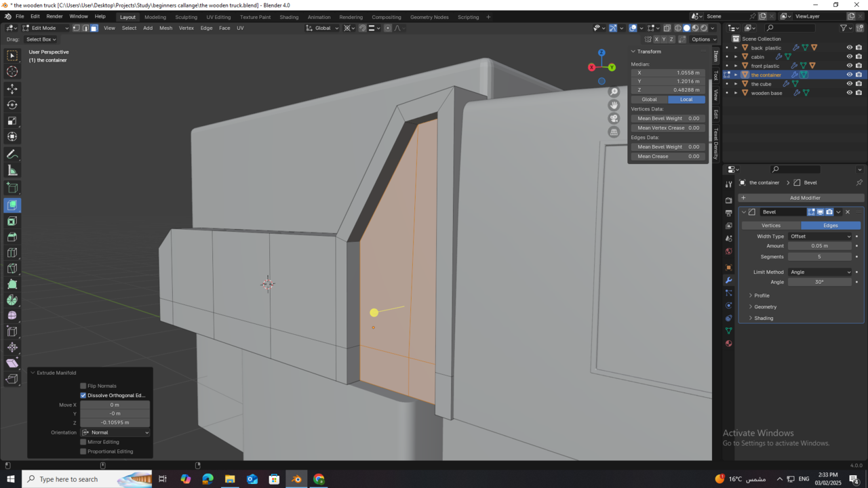Select the Rotate tool

coord(12,105)
